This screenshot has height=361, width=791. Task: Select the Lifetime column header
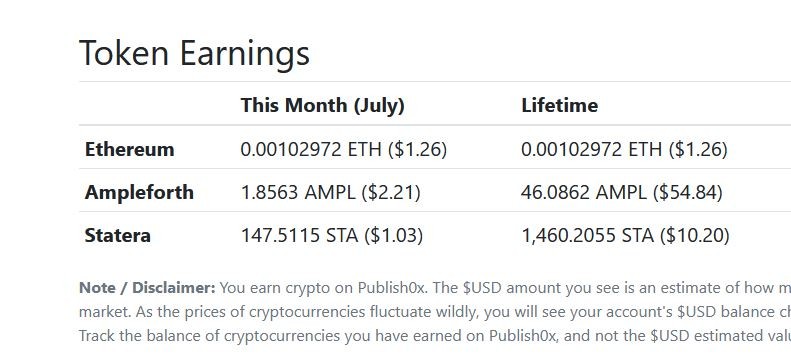point(559,105)
